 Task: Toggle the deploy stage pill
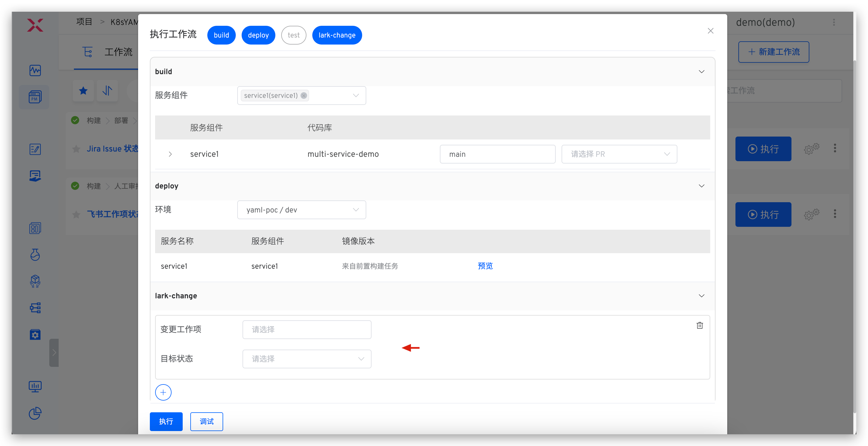258,35
